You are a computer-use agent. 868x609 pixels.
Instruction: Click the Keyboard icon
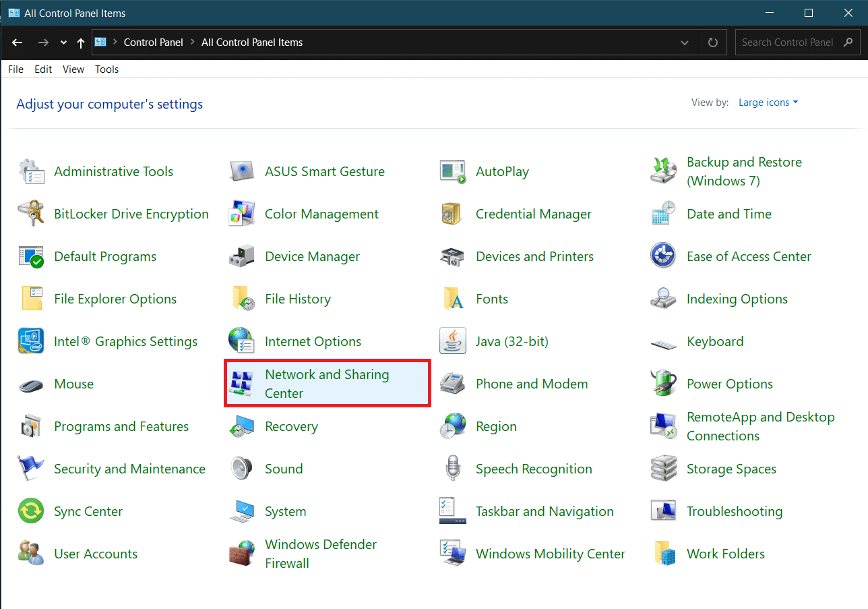tap(664, 343)
